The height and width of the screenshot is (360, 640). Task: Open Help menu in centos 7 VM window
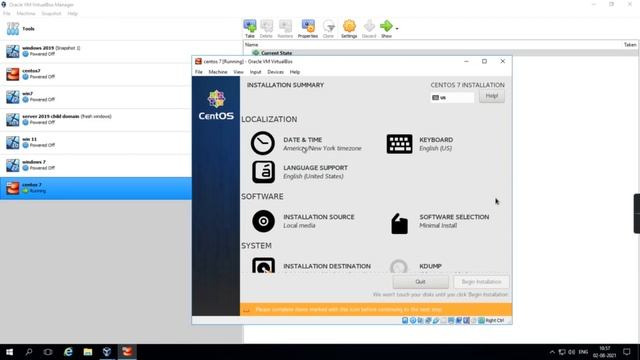[295, 72]
